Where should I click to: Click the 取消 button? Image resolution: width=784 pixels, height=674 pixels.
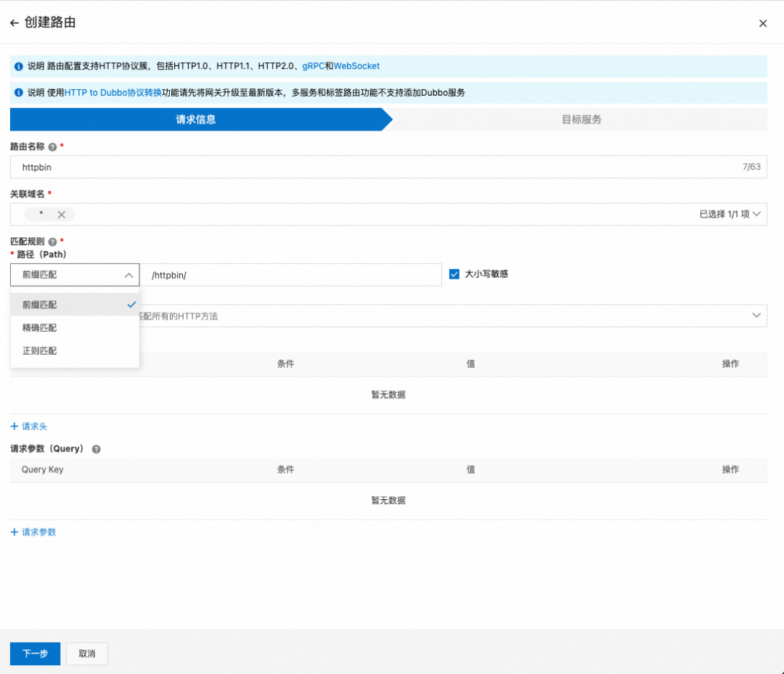(x=87, y=654)
